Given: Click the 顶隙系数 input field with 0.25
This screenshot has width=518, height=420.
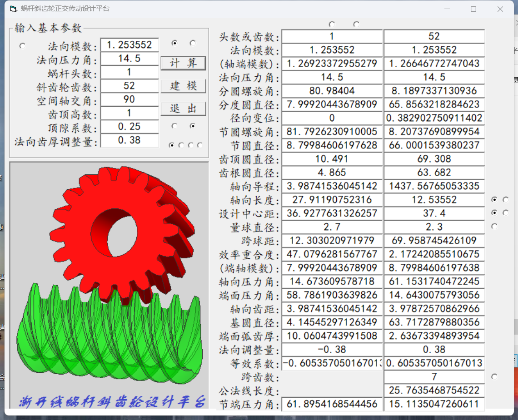Looking at the screenshot, I should 129,127.
